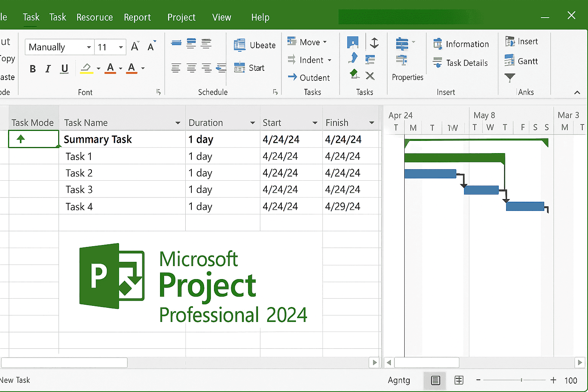This screenshot has width=588, height=392.
Task: Delete task using the X icon
Action: [370, 75]
